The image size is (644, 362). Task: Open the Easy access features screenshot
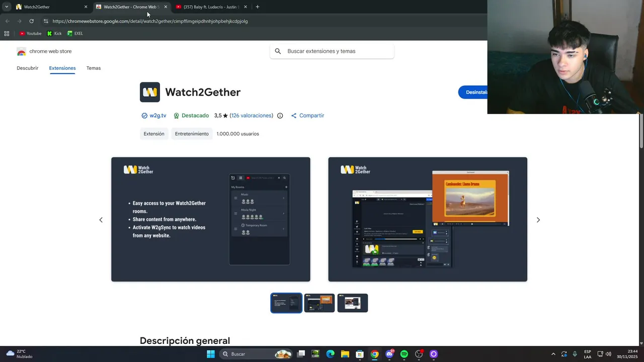pyautogui.click(x=211, y=219)
